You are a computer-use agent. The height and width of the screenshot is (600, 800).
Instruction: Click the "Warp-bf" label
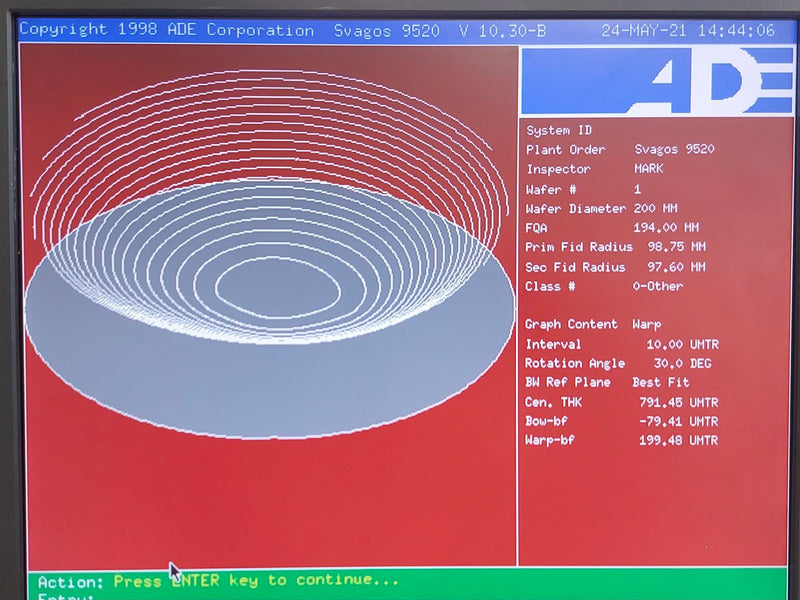pos(550,440)
